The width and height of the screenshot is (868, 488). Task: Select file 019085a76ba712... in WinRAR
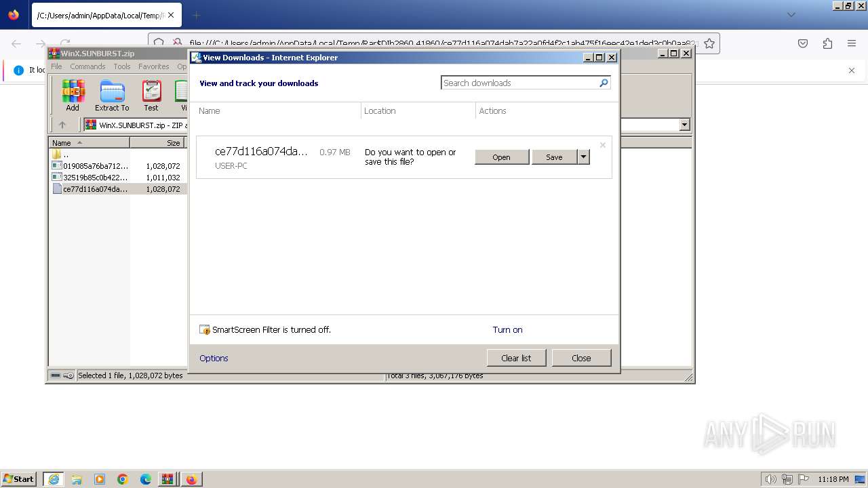(90, 166)
